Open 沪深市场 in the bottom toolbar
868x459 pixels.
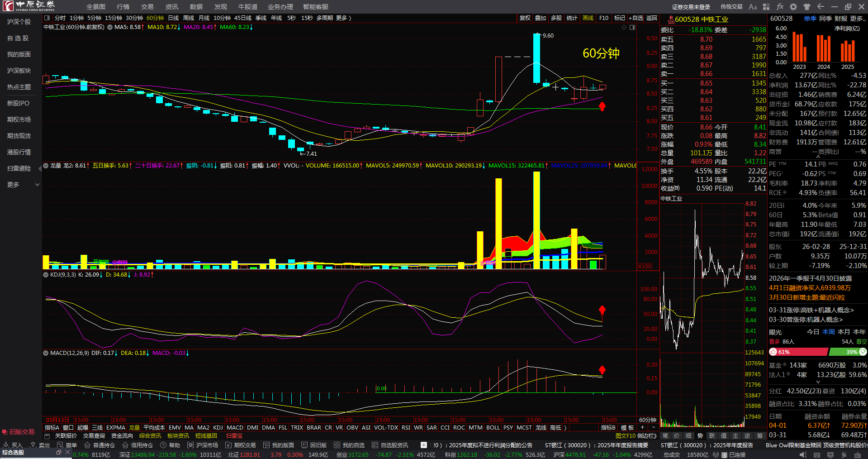[x=203, y=445]
